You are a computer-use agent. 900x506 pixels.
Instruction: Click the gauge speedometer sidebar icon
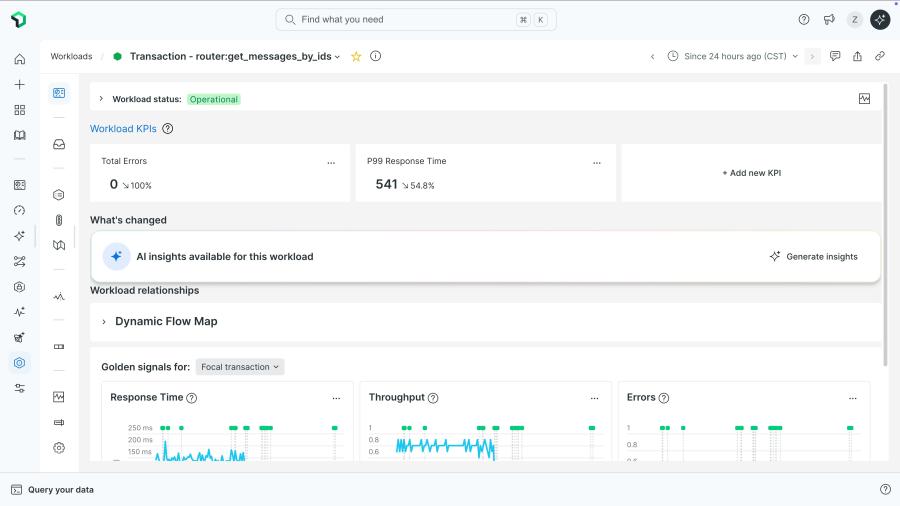coord(20,210)
